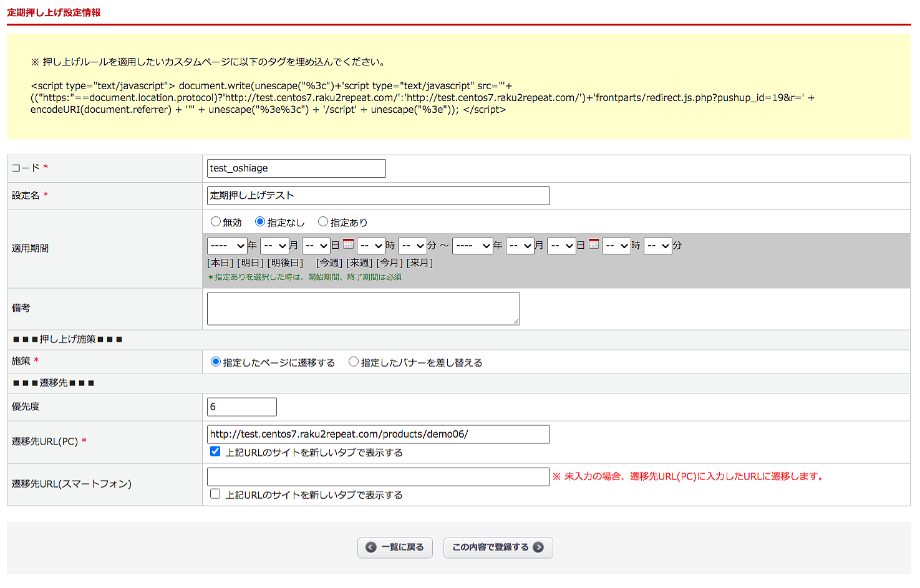Open the start date calendar picker icon
Screen dimensions: 920x588
[348, 244]
